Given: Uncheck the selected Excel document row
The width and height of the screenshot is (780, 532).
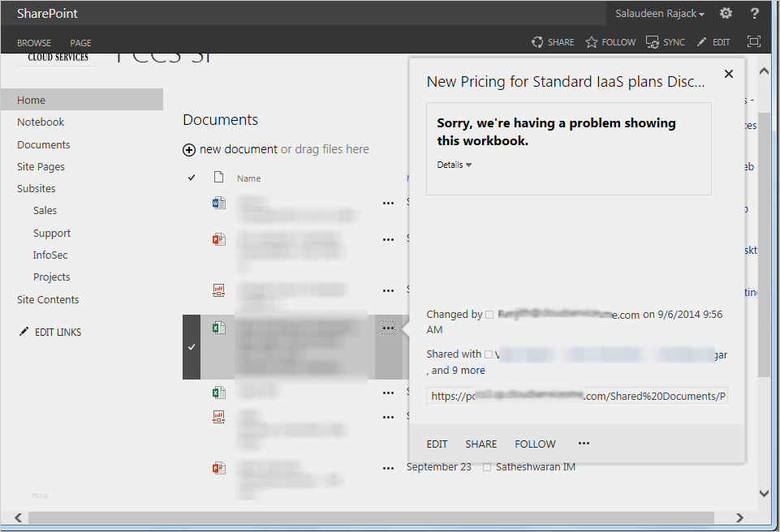Looking at the screenshot, I should 192,347.
